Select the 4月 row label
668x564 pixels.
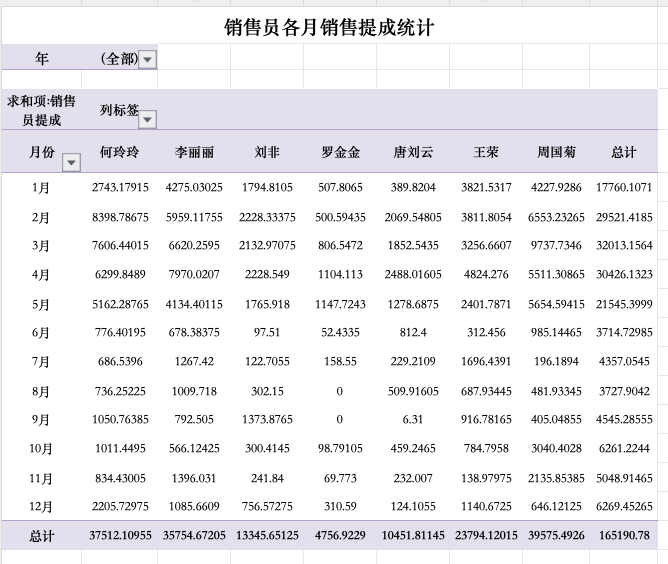(41, 275)
